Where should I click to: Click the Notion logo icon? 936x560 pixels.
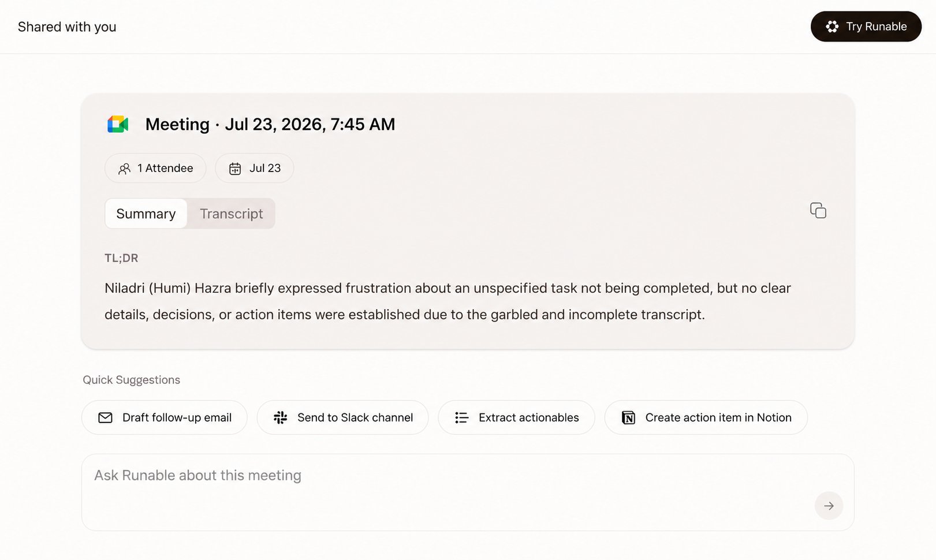[x=628, y=417]
